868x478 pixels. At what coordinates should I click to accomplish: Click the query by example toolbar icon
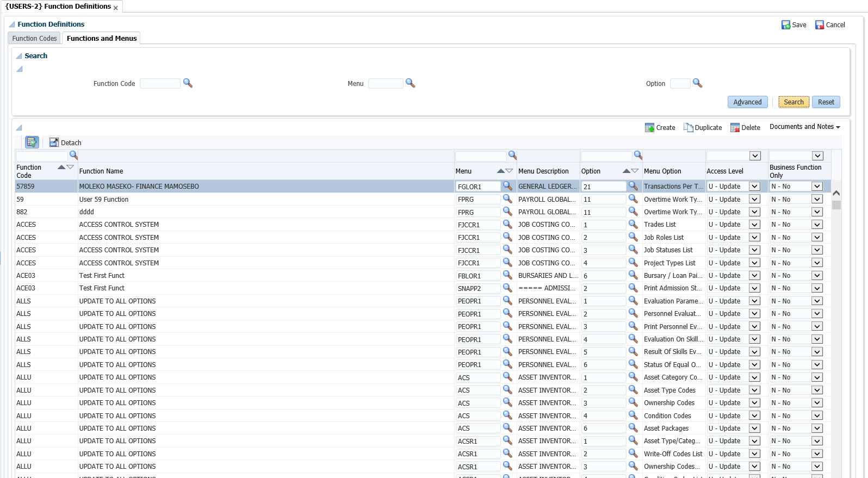[x=32, y=142]
